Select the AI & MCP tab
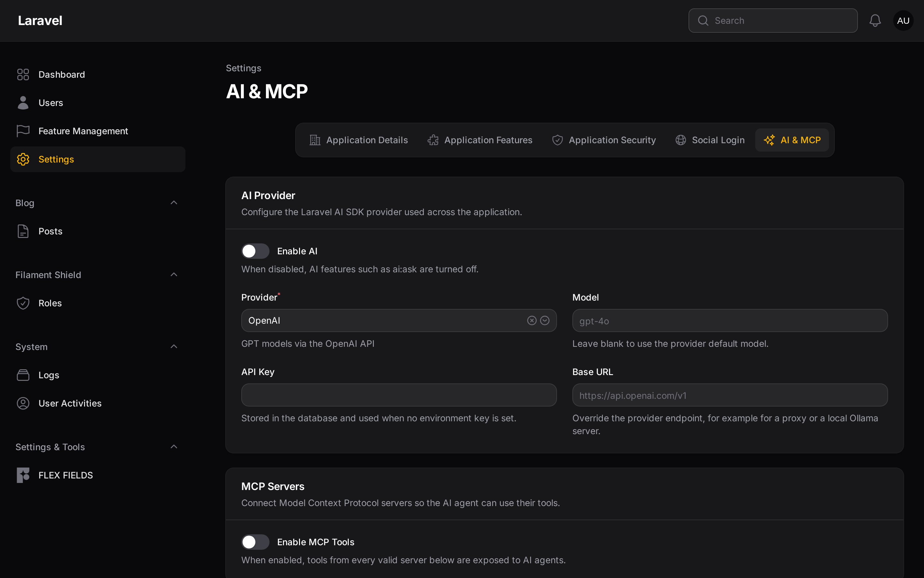The image size is (924, 578). click(792, 140)
